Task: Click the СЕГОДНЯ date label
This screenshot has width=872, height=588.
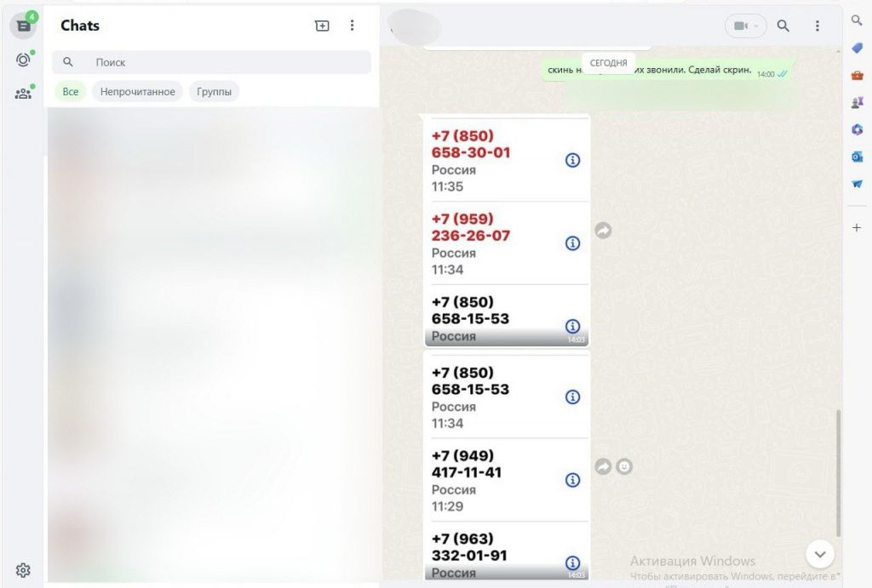Action: [608, 63]
